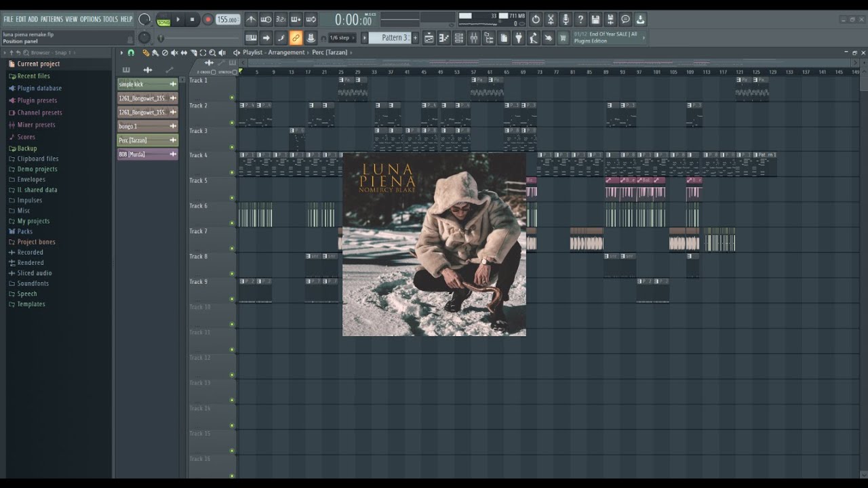
Task: Click the one-click audio recording microphone
Action: [566, 20]
